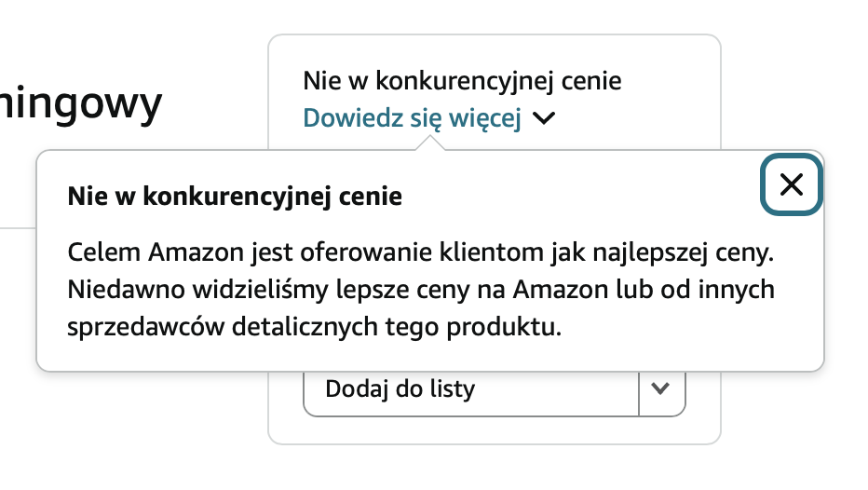Click the partially visible product title text

coord(82,103)
